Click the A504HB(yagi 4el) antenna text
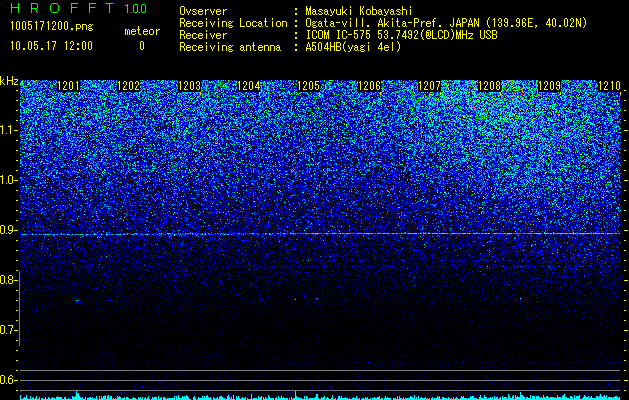This screenshot has width=629, height=400. (x=353, y=47)
